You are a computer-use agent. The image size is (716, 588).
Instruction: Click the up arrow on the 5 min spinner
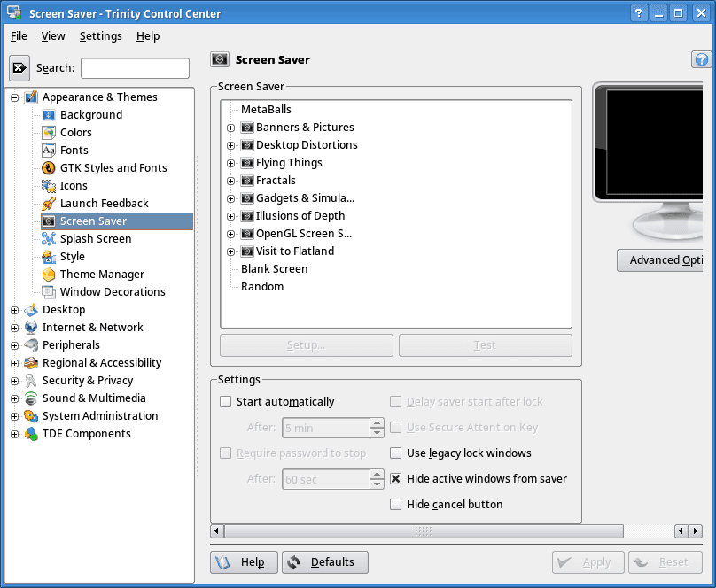[x=376, y=422]
